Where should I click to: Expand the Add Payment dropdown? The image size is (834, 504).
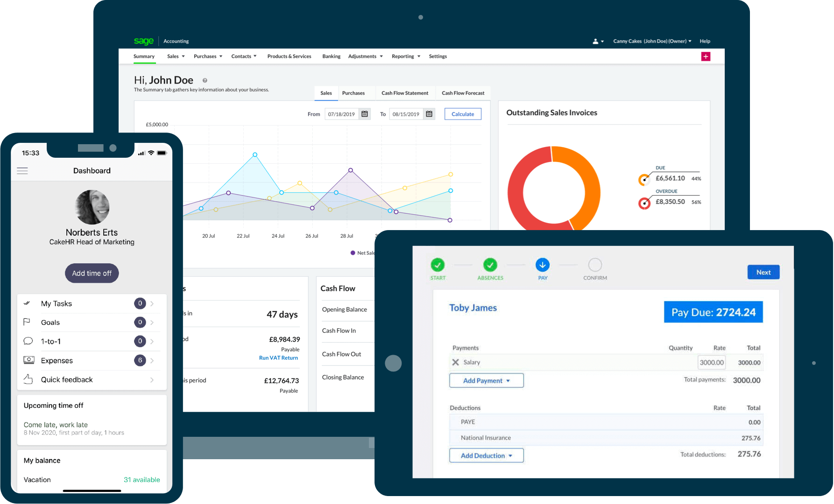coord(486,381)
